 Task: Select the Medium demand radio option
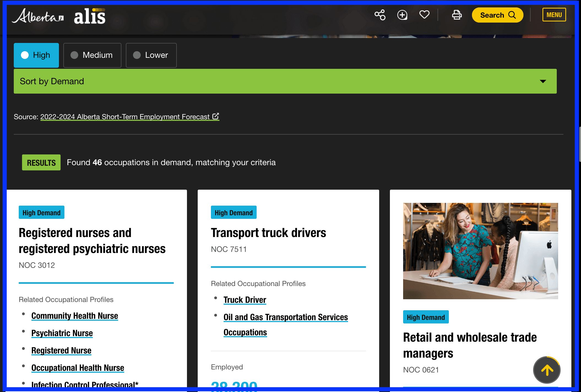92,55
